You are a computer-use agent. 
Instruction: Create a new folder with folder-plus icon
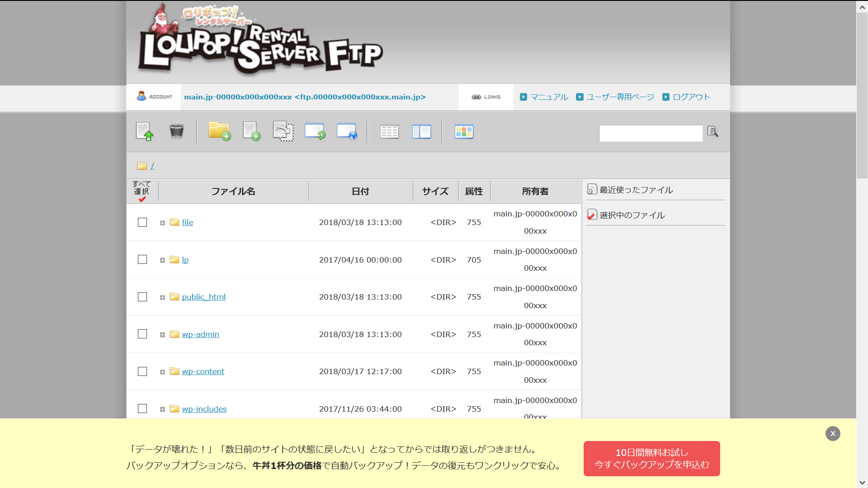219,131
